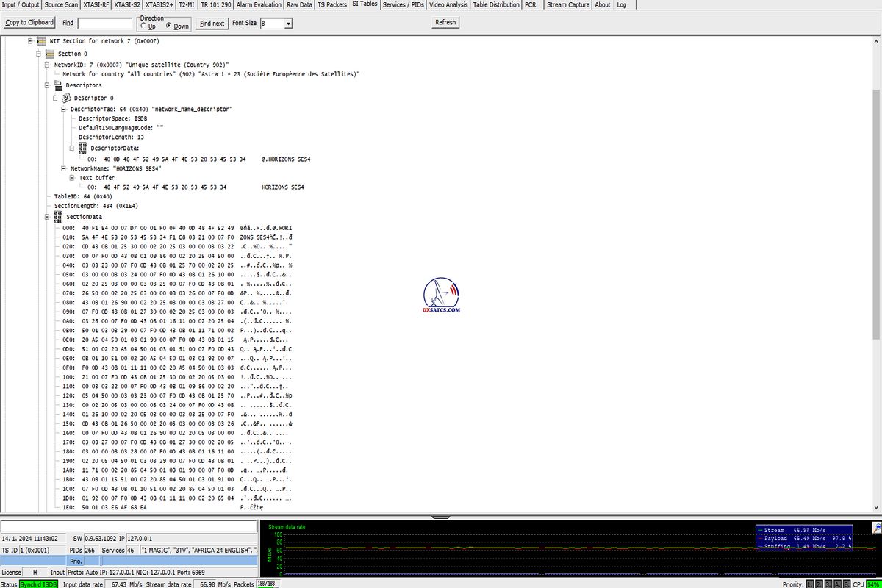Toggle priority button 1

click(810, 584)
